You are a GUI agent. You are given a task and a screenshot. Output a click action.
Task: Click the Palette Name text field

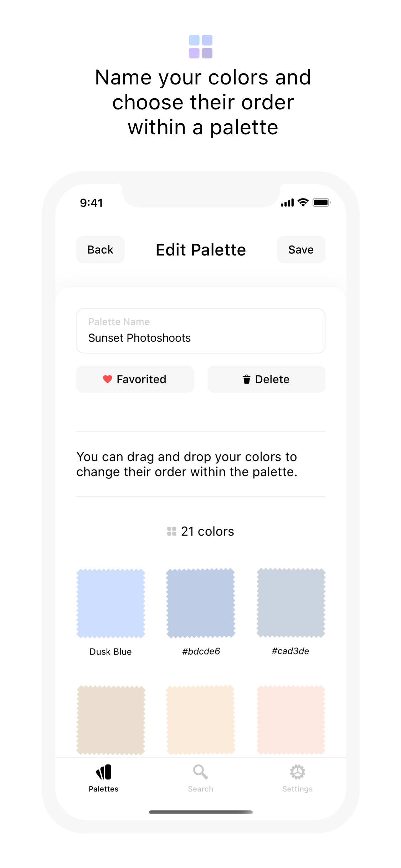(x=201, y=331)
